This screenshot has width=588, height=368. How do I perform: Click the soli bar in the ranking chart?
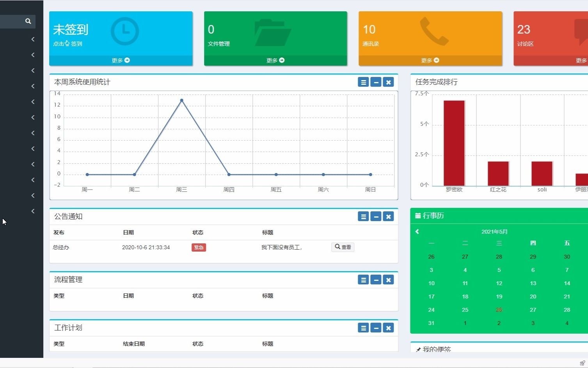(542, 173)
